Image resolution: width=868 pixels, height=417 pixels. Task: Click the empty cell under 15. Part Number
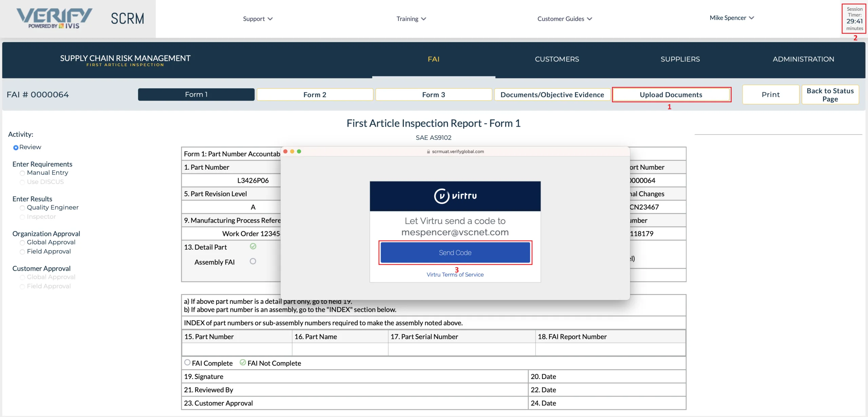pos(237,349)
